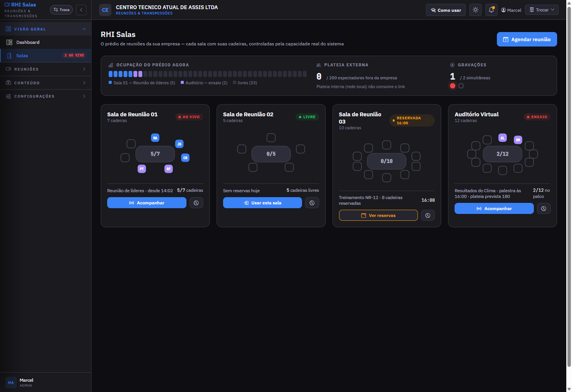Open history clock for Sala de Reunião 02

tap(312, 203)
